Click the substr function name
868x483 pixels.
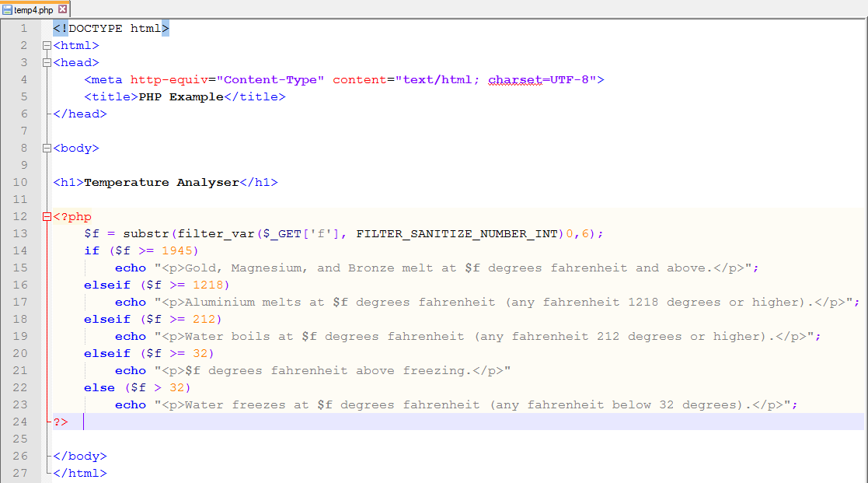tap(146, 234)
